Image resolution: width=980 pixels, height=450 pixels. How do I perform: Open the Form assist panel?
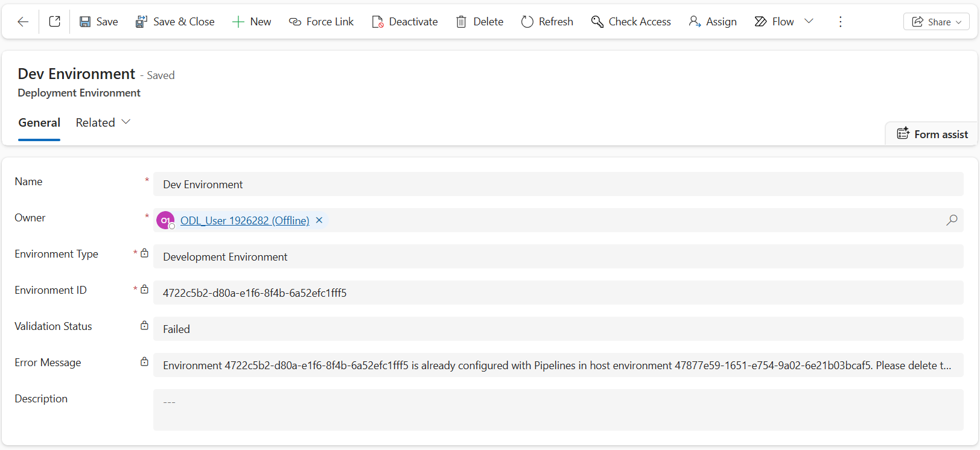coord(932,134)
